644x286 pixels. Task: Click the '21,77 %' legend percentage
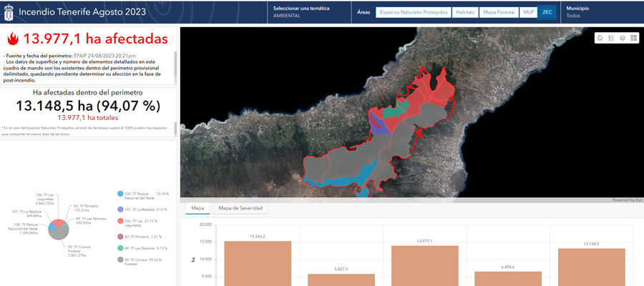tap(150, 221)
